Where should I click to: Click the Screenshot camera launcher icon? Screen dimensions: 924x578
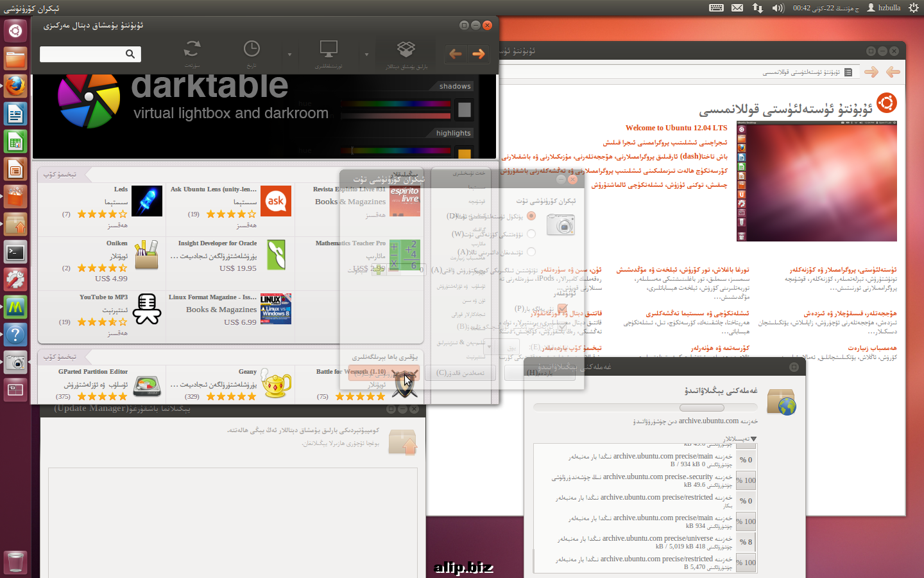(15, 363)
